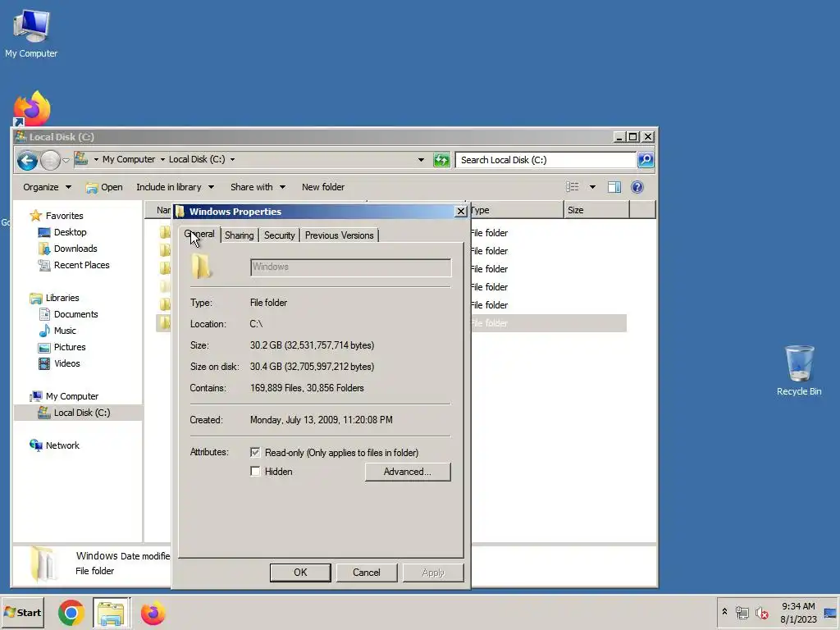The height and width of the screenshot is (630, 840).
Task: Click the Change your view icon
Action: click(x=572, y=187)
